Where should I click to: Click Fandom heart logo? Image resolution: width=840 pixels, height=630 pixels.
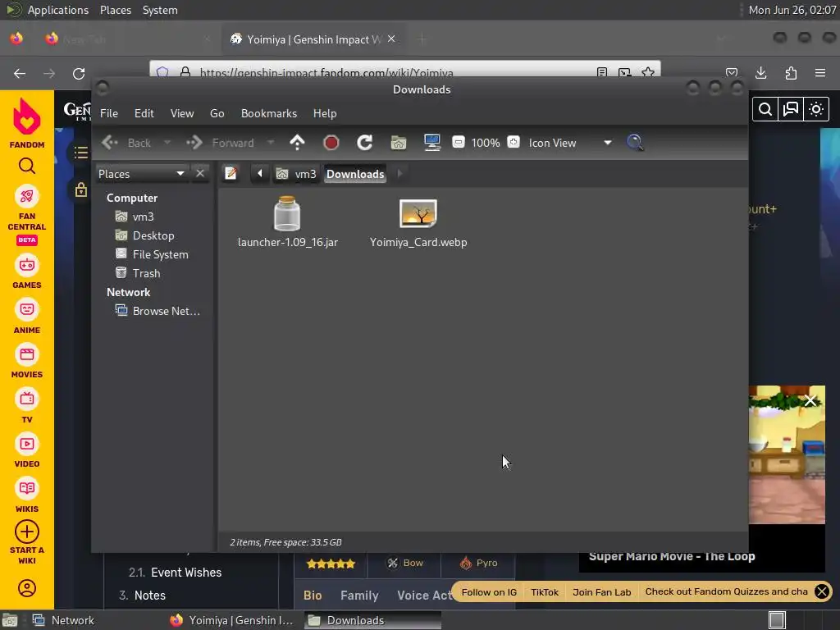click(x=27, y=117)
